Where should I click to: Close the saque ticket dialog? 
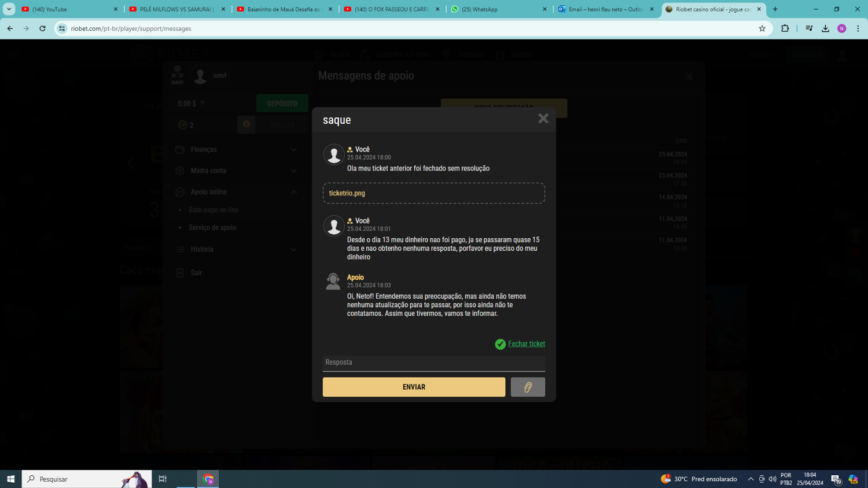(543, 119)
